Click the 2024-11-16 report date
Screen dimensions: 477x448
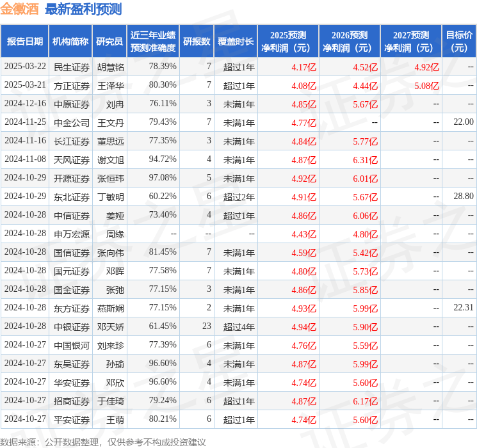pos(25,140)
